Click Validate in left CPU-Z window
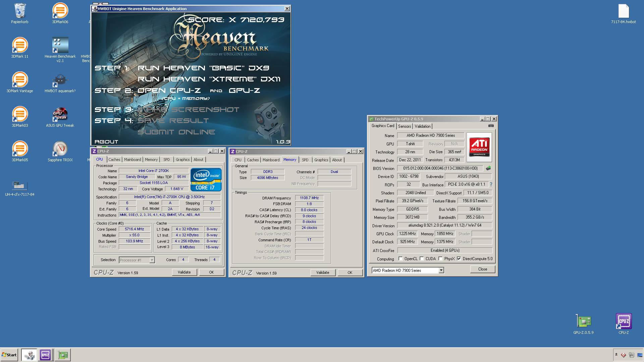644x362 pixels. click(184, 272)
